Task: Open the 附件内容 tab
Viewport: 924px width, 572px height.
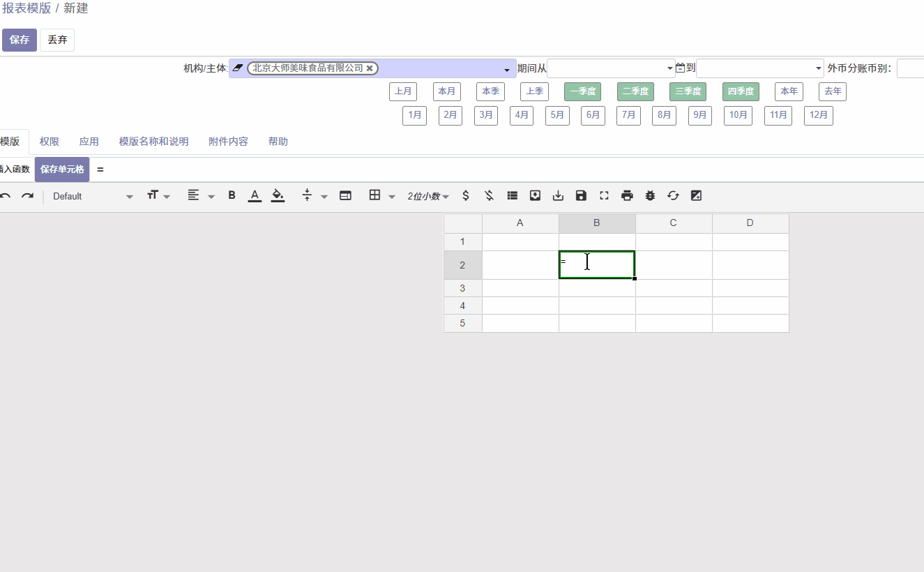Action: [x=228, y=142]
